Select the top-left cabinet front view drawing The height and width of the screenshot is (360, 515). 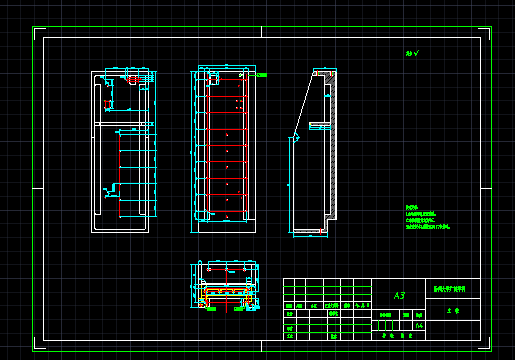pos(124,150)
